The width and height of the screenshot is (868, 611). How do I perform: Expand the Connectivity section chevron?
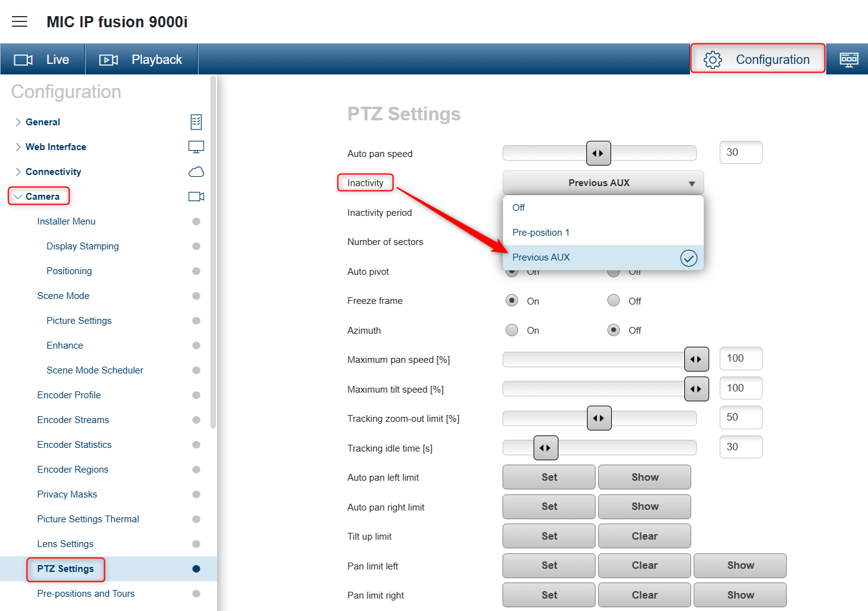pos(18,172)
